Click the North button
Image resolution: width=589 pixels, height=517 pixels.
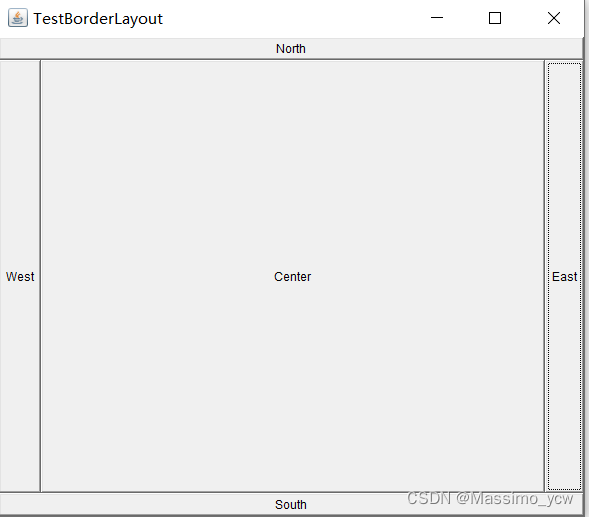pos(291,48)
